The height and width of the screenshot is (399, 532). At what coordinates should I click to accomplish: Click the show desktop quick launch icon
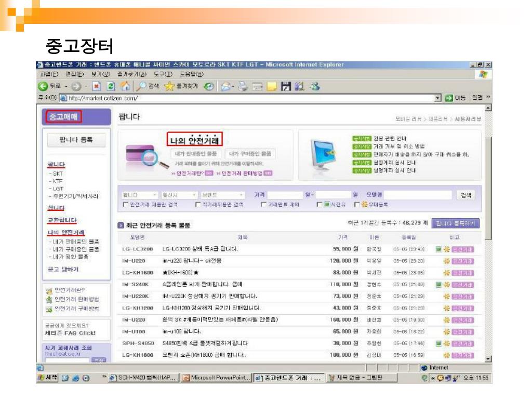pyautogui.click(x=65, y=378)
